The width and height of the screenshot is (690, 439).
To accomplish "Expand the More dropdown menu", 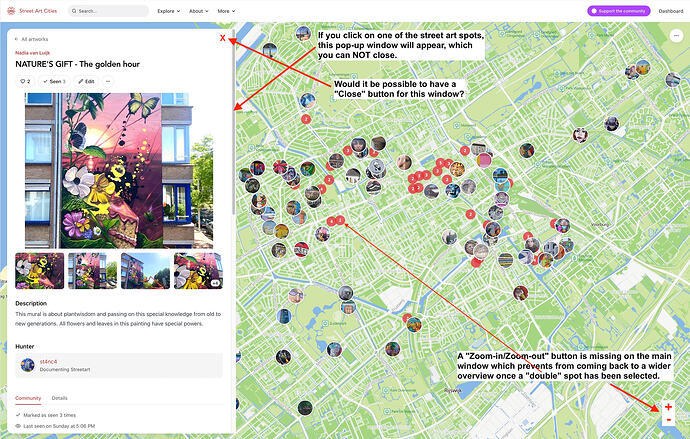I will click(226, 11).
